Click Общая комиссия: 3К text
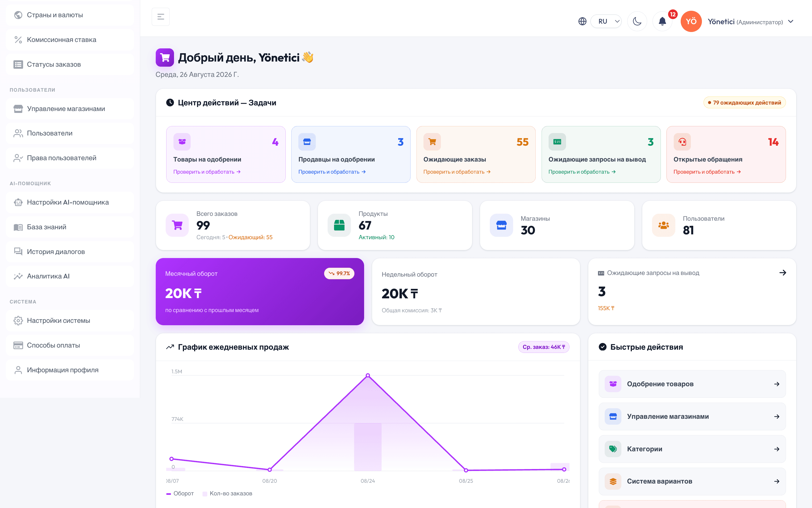The image size is (812, 508). 411,310
